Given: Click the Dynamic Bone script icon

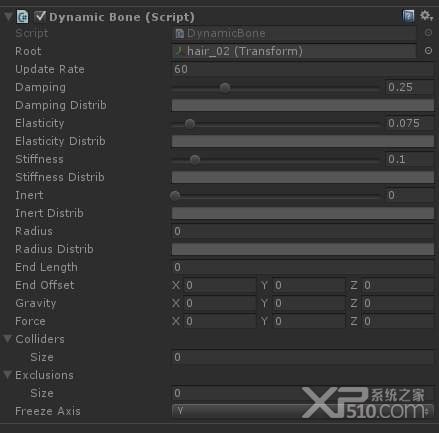Looking at the screenshot, I should click(x=23, y=17).
